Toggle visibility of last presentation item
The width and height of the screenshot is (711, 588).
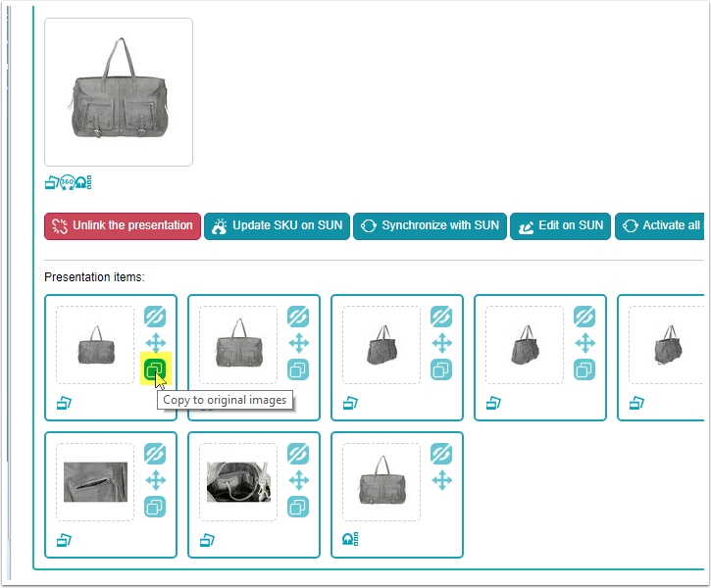441,454
